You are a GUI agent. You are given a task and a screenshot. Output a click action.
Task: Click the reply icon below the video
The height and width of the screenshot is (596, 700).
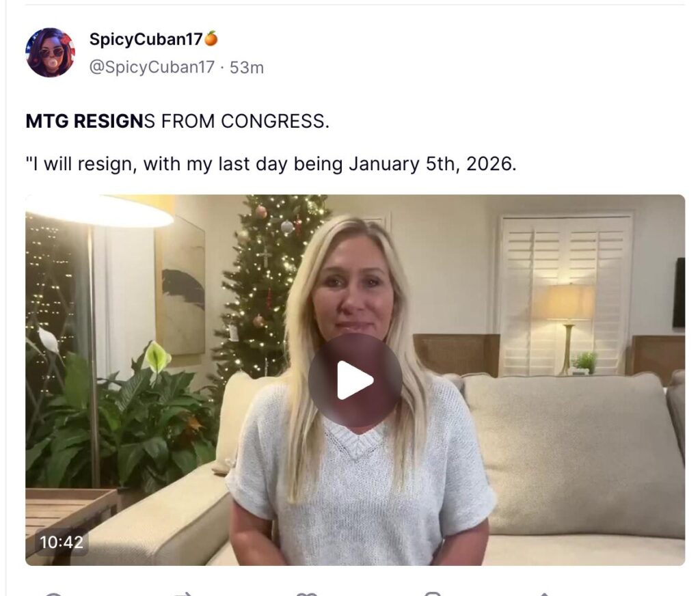tap(53, 594)
